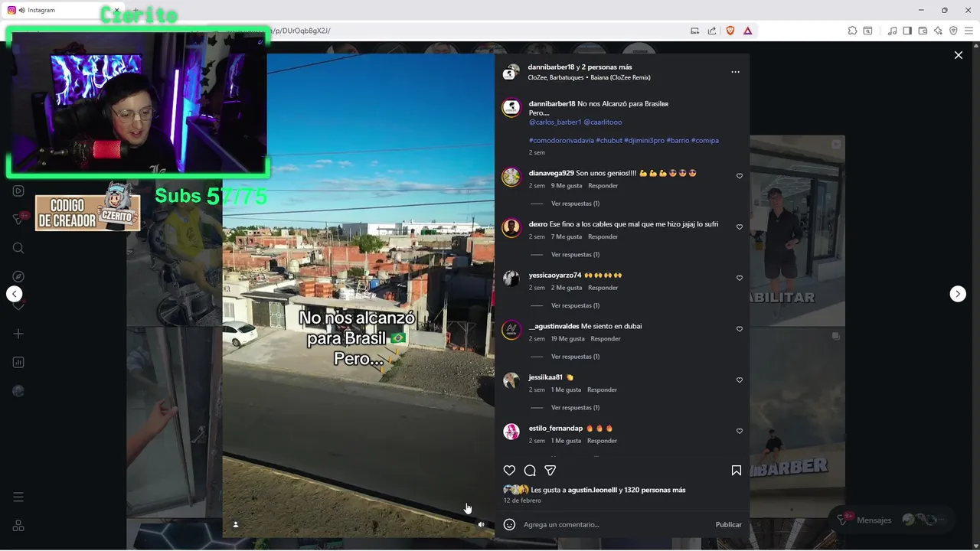Like the post with the heart icon
980x551 pixels.
coord(509,471)
